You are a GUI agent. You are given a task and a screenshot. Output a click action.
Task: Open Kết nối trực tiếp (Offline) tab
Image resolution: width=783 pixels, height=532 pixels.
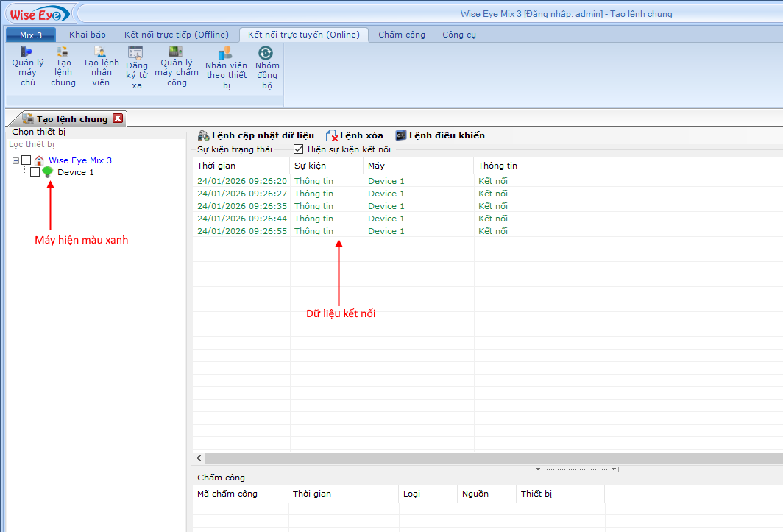tap(176, 35)
